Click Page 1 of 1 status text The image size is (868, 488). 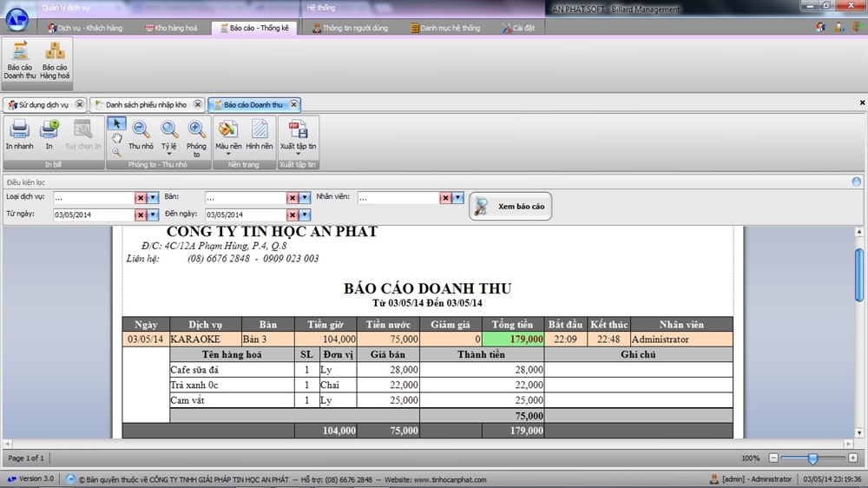coord(25,458)
